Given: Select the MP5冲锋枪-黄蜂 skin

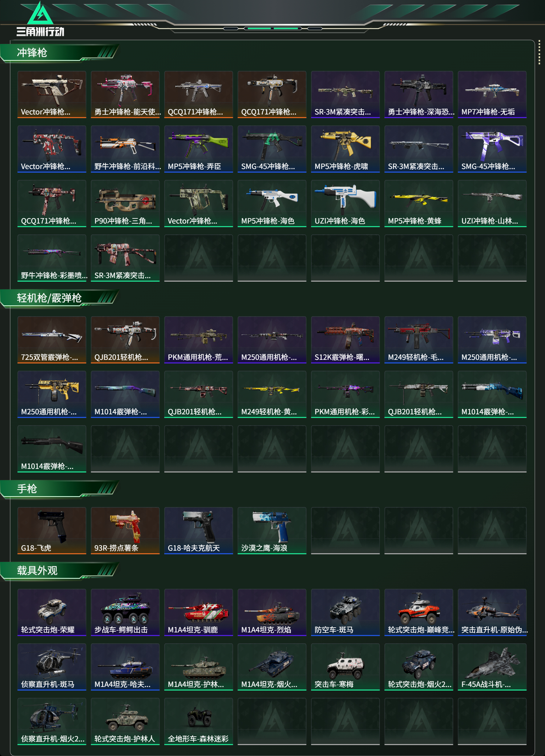Looking at the screenshot, I should (419, 204).
